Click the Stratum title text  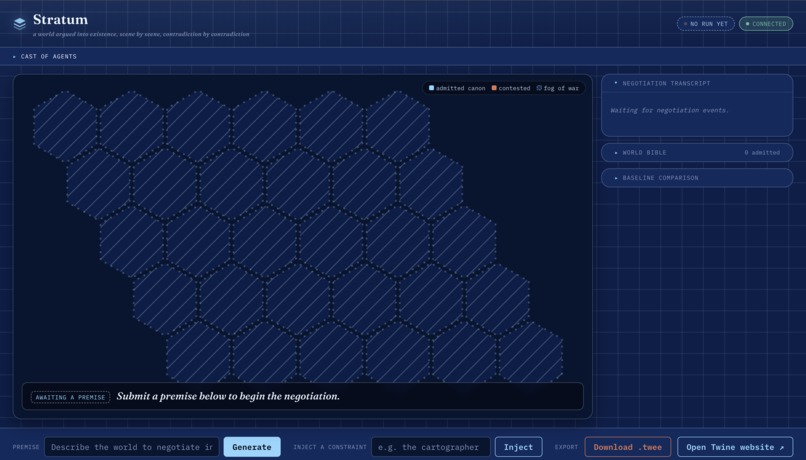pyautogui.click(x=60, y=20)
